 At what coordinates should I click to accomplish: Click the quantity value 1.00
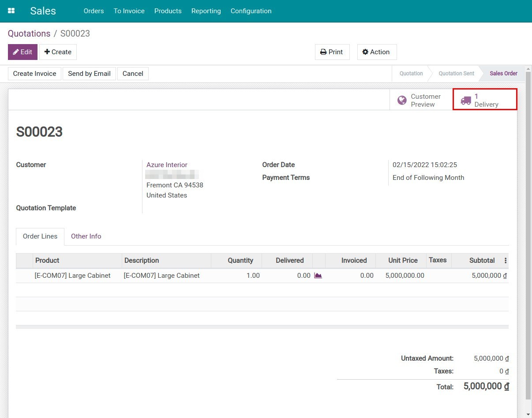(x=253, y=276)
